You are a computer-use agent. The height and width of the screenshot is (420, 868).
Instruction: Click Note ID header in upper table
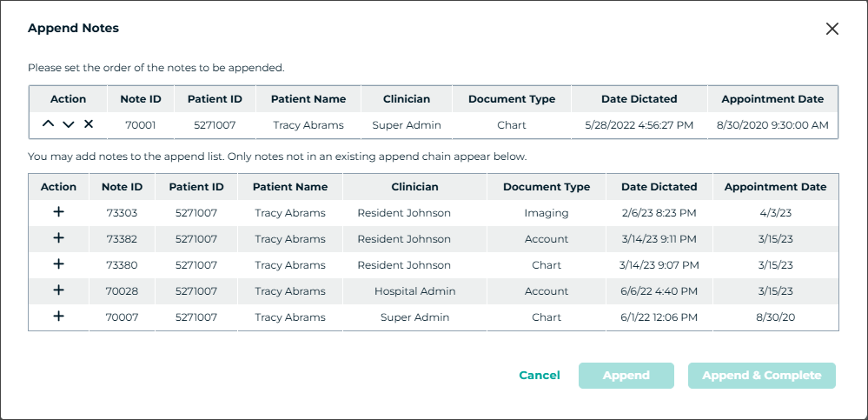139,98
